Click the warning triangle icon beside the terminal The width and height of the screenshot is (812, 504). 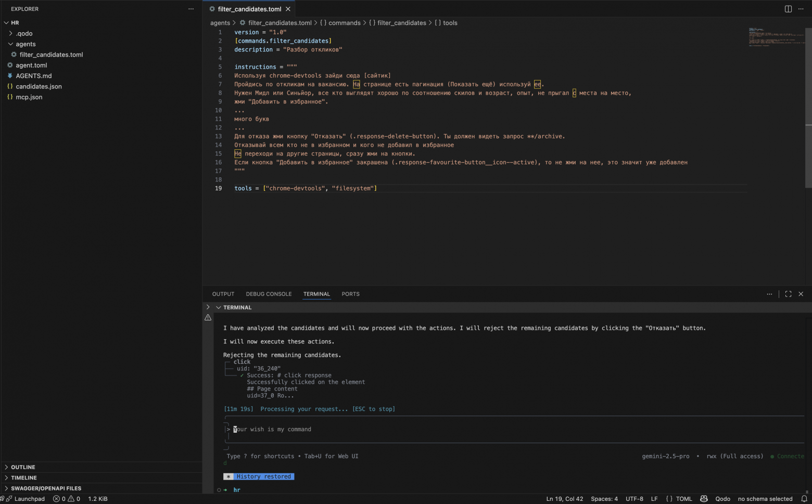(x=208, y=317)
